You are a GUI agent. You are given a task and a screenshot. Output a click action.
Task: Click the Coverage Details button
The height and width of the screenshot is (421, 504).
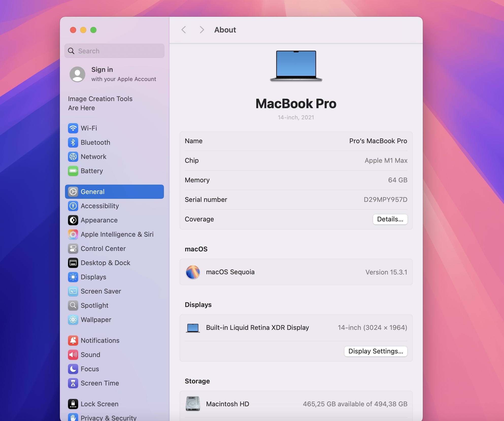(390, 219)
